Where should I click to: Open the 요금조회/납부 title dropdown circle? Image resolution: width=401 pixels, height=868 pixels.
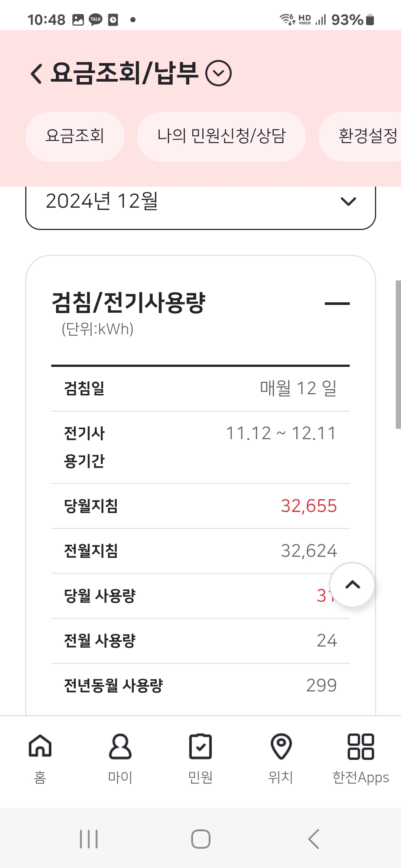click(218, 73)
